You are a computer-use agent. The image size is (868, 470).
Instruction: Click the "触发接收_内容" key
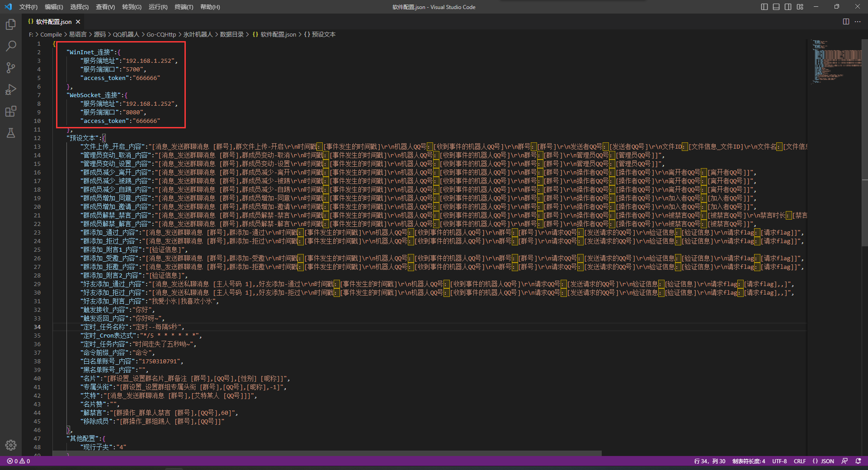pyautogui.click(x=105, y=310)
